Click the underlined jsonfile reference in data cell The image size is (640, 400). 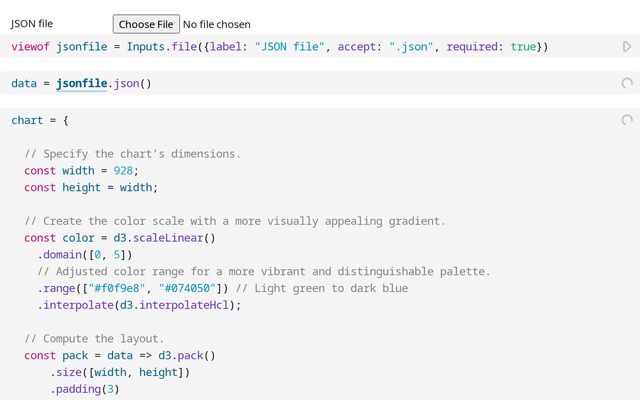click(x=81, y=84)
